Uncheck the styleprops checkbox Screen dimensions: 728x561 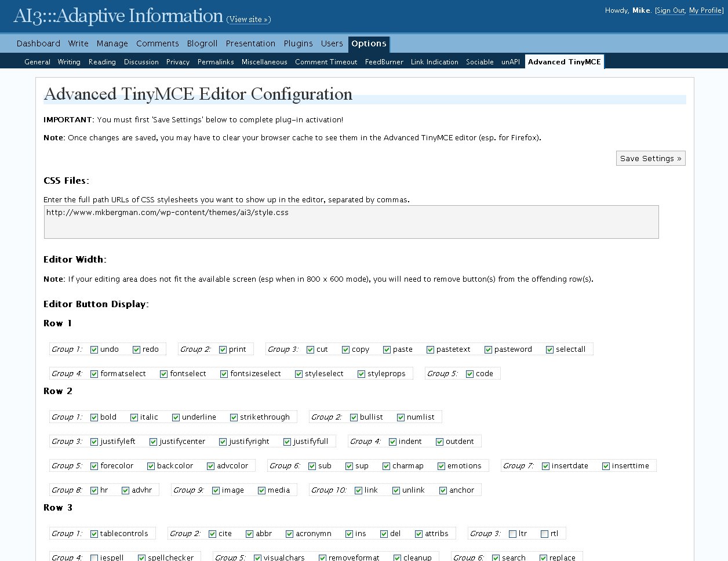[x=361, y=374]
